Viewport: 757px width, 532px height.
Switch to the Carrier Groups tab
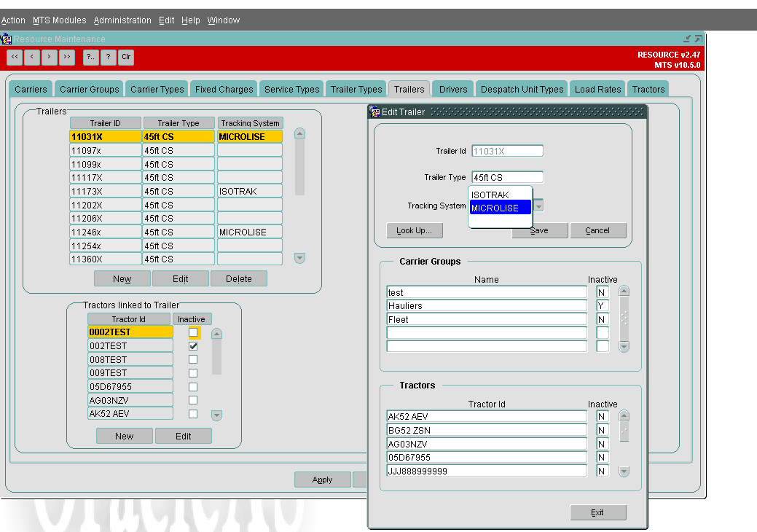[90, 90]
